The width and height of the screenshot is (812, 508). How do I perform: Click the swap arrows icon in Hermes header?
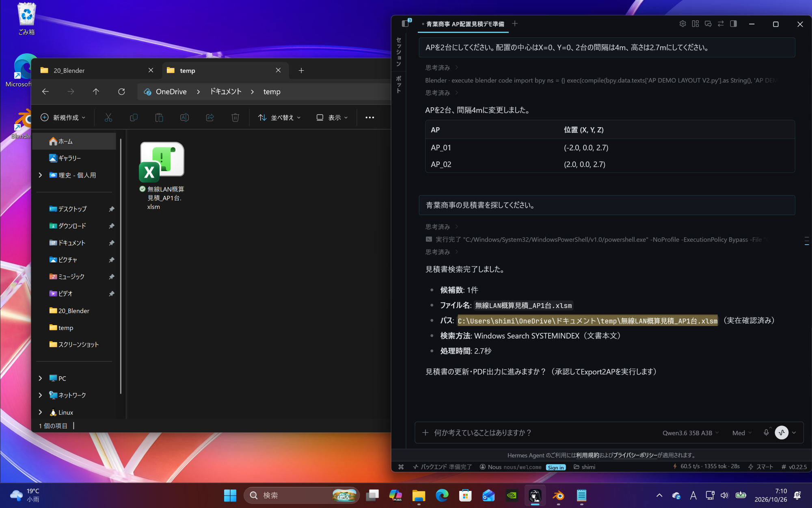721,24
